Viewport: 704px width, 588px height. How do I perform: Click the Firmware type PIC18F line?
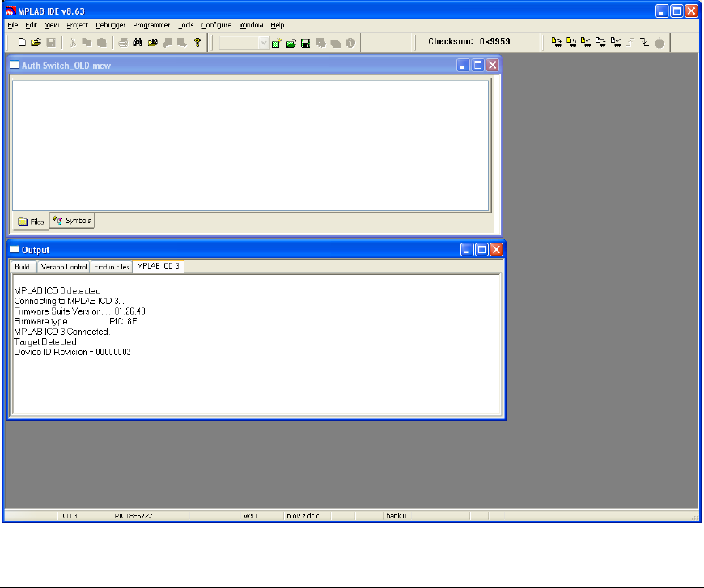75,321
